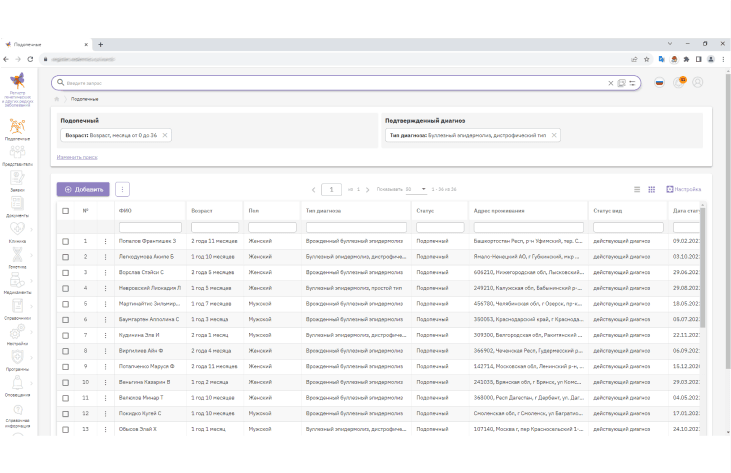This screenshot has height=473, width=731.
Task: Tick the select-all checkbox in table header
Action: [66, 211]
